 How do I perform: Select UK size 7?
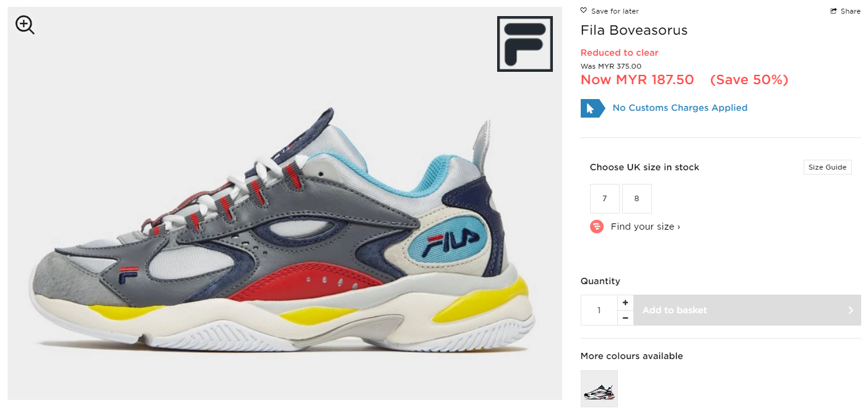(605, 199)
